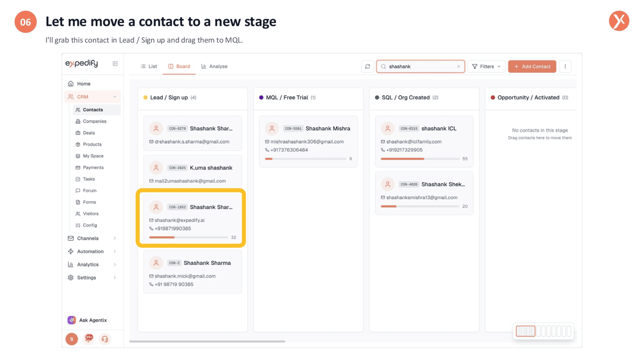Expand the Channels menu
Screen dimensions: 644x362
[x=92, y=239]
